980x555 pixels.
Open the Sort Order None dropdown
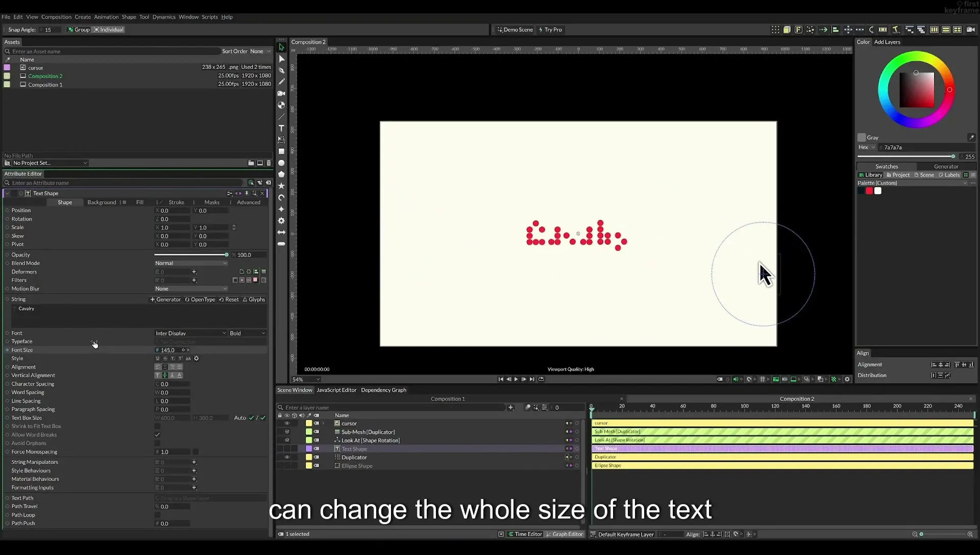pyautogui.click(x=260, y=51)
